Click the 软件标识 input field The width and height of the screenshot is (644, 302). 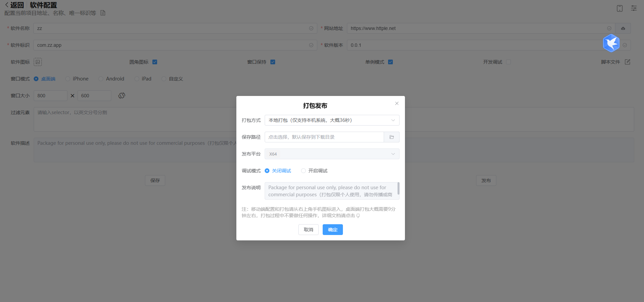175,45
